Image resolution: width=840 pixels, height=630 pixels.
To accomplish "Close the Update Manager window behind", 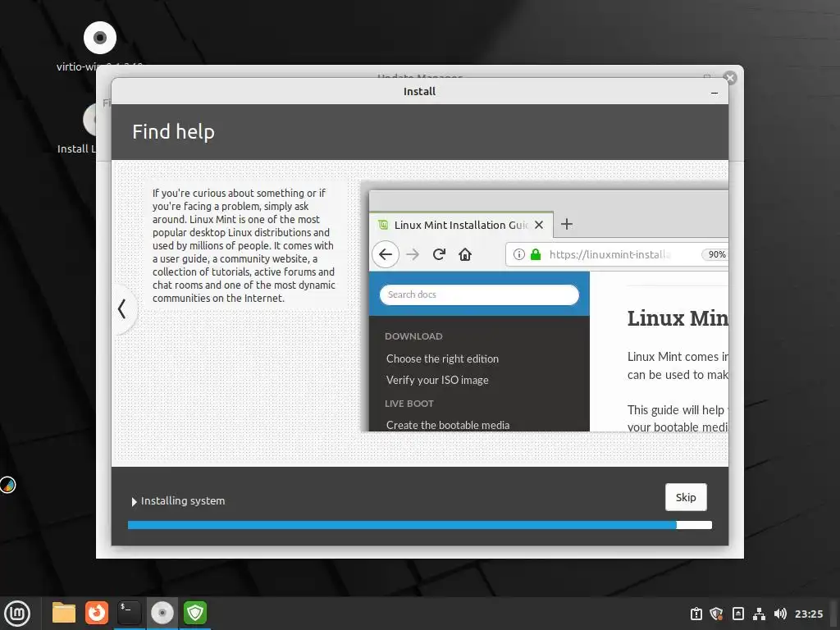I will click(x=729, y=78).
